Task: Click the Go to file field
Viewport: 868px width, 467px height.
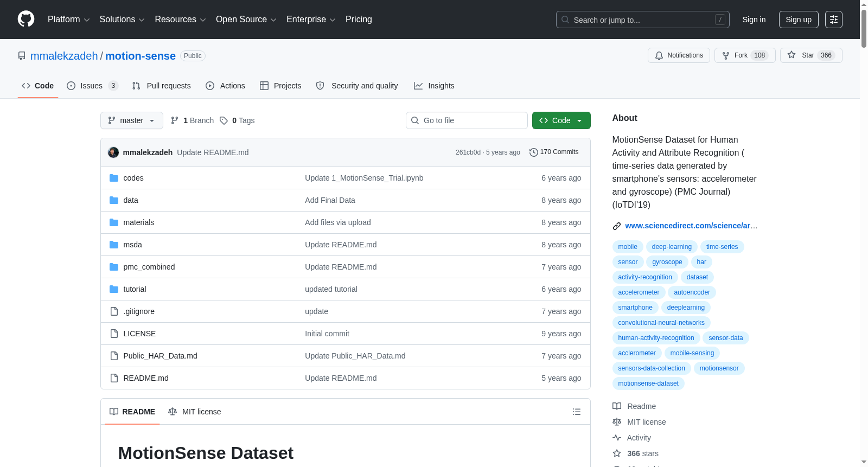Action: 467,120
